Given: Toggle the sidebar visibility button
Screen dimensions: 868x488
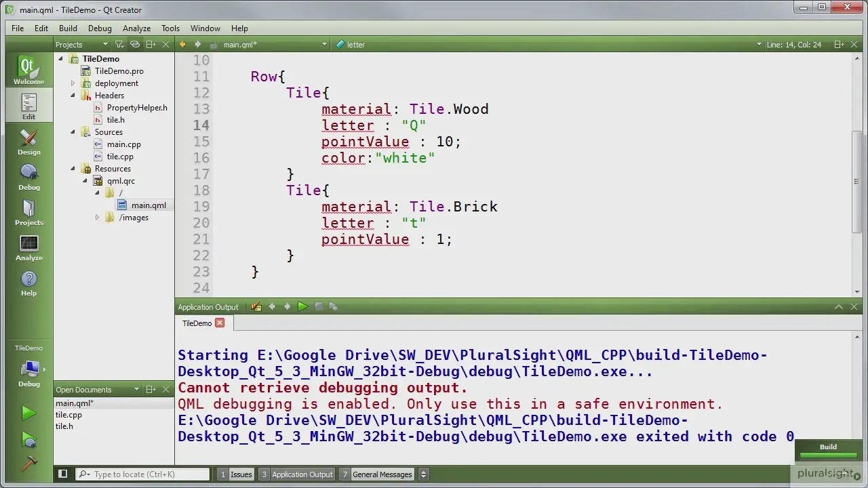Looking at the screenshot, I should (62, 474).
